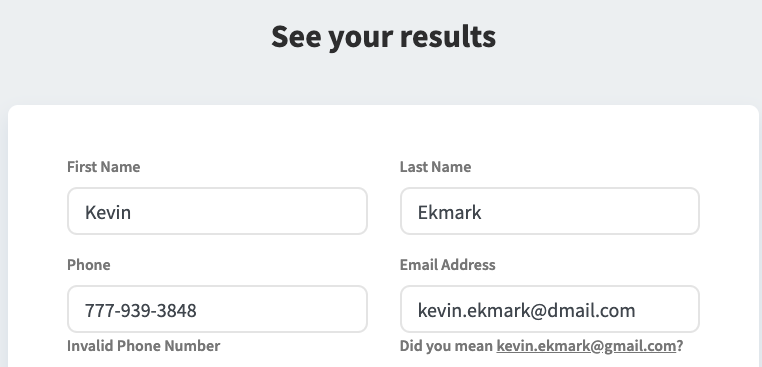Click the "See your results" heading

pyautogui.click(x=383, y=36)
